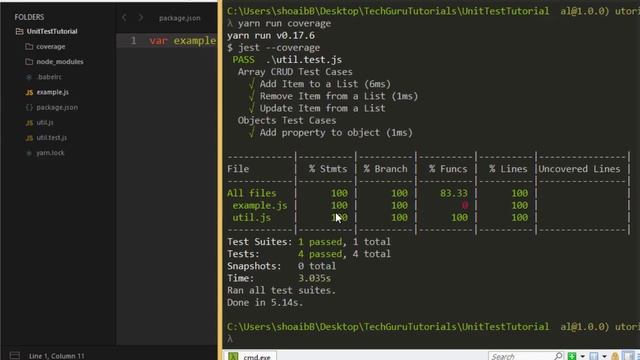Click 'Ran all test suites.' line

click(282, 291)
